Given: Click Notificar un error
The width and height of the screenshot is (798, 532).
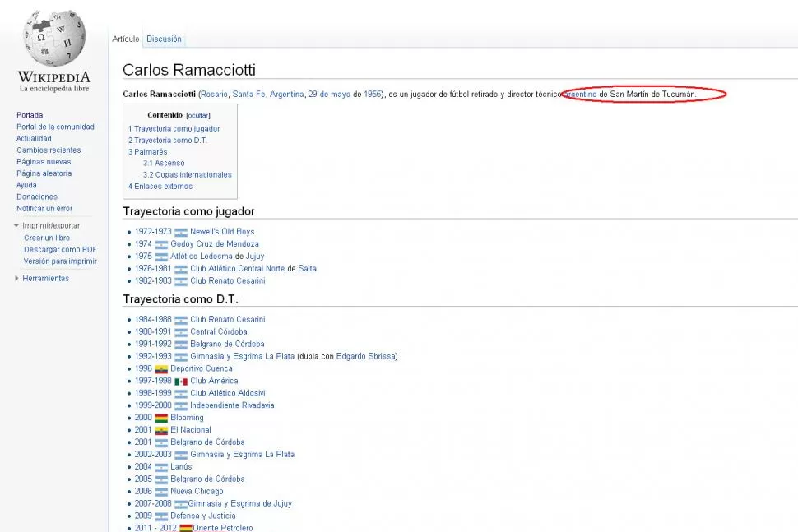Looking at the screenshot, I should pyautogui.click(x=44, y=209).
